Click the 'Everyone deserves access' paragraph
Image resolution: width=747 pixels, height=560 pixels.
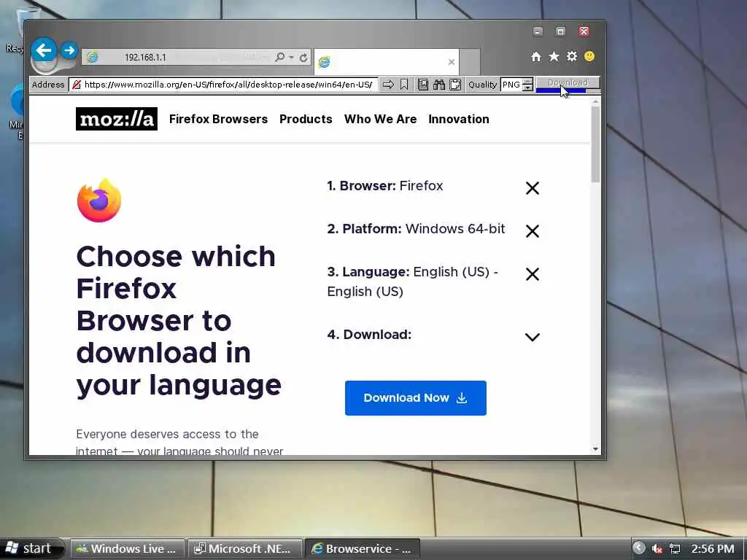point(179,442)
